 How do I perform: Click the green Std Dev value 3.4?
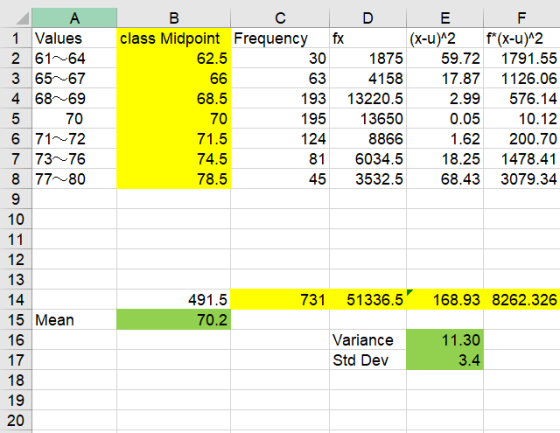pyautogui.click(x=445, y=360)
